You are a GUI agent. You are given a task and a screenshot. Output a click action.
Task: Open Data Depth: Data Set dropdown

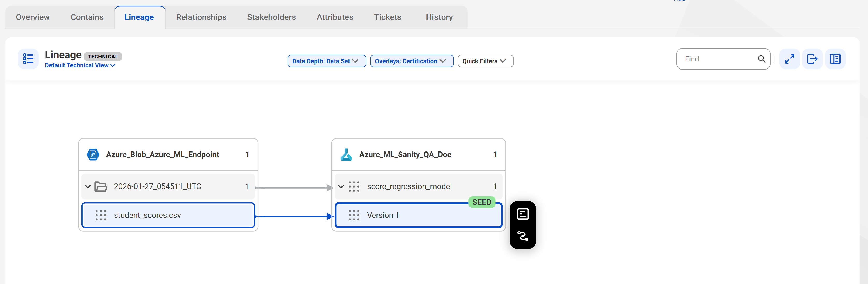[x=326, y=61]
